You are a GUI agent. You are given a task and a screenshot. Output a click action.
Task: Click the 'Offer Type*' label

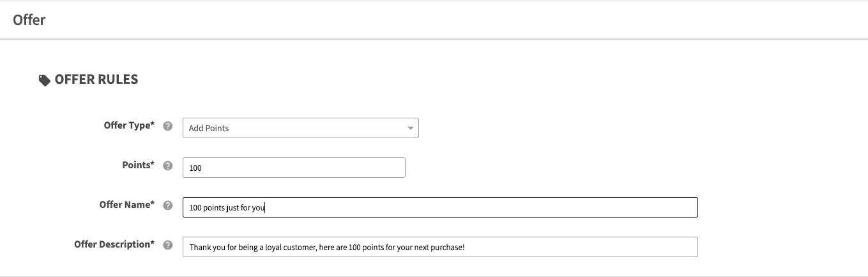coord(129,125)
